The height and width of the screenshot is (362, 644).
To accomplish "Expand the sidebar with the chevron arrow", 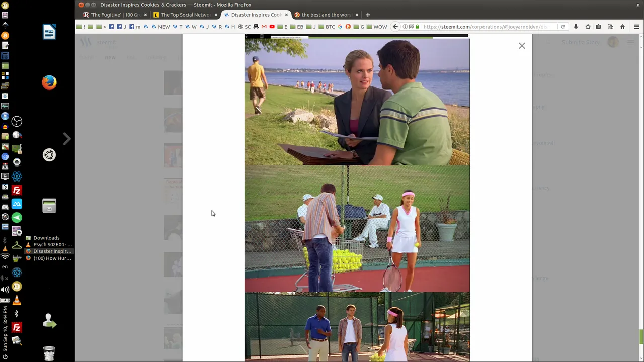I will [x=67, y=139].
